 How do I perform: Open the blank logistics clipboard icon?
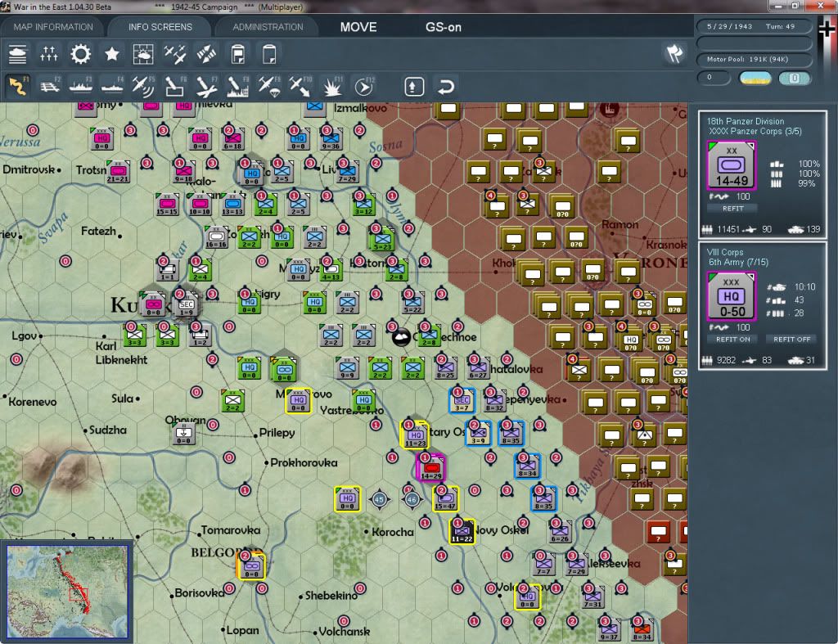tap(268, 55)
